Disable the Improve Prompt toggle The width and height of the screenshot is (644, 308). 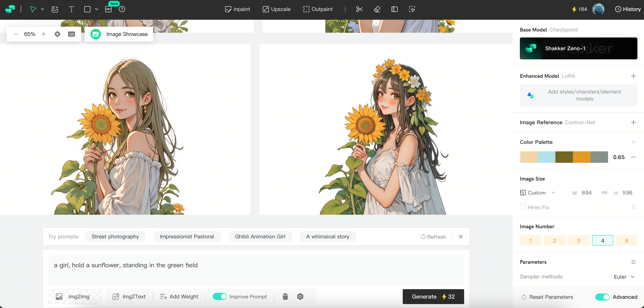coord(220,297)
